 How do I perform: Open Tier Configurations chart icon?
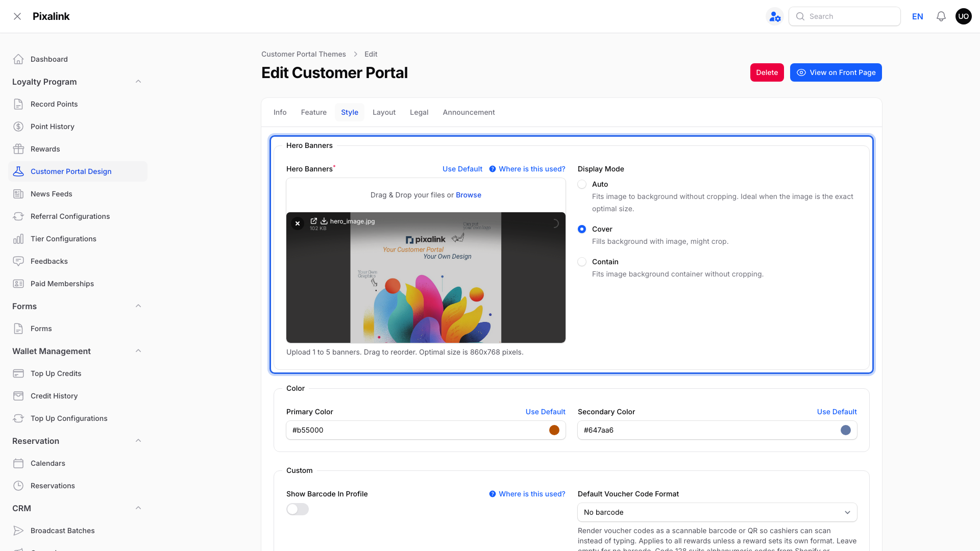(x=18, y=239)
